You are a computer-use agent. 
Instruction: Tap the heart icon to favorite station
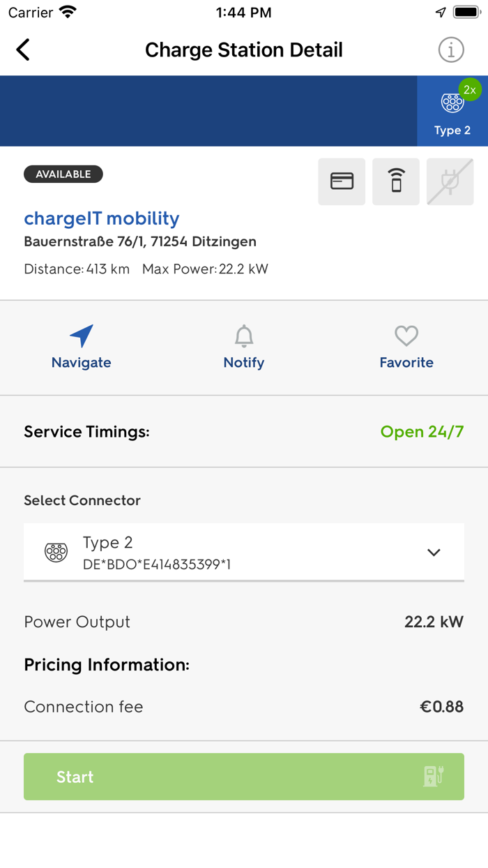[406, 336]
